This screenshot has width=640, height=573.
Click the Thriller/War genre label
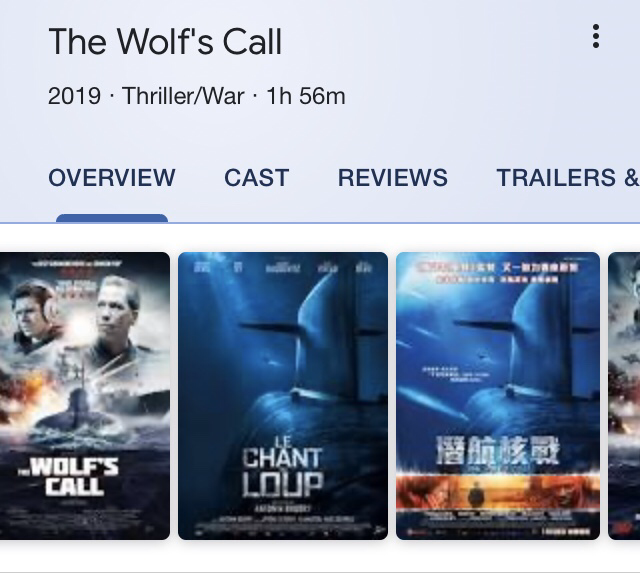(183, 96)
